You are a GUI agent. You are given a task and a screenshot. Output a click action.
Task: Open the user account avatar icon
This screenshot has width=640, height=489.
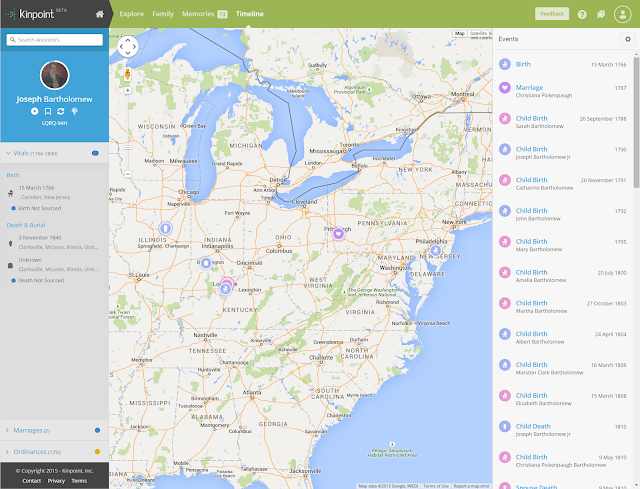coord(622,14)
